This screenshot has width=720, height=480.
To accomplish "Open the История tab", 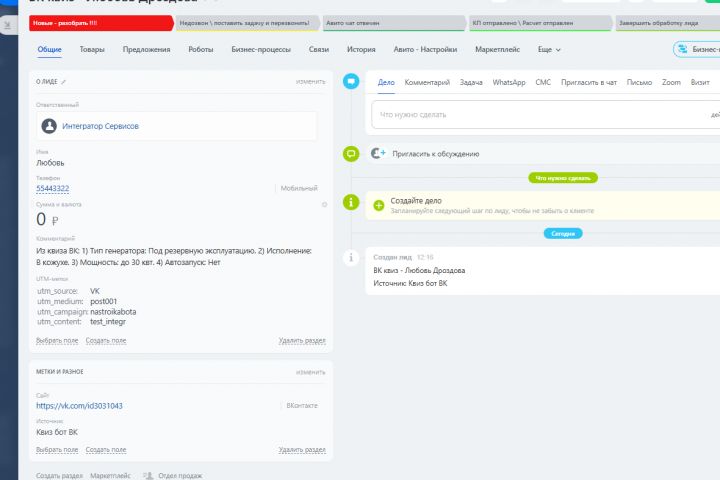I will pyautogui.click(x=361, y=49).
